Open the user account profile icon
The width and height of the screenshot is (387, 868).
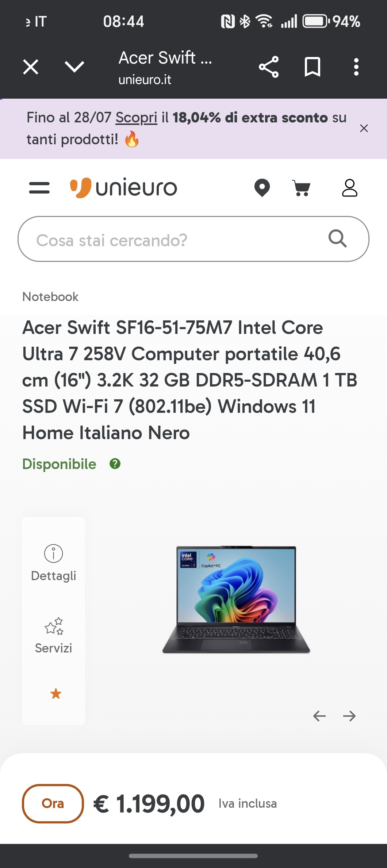pyautogui.click(x=349, y=188)
